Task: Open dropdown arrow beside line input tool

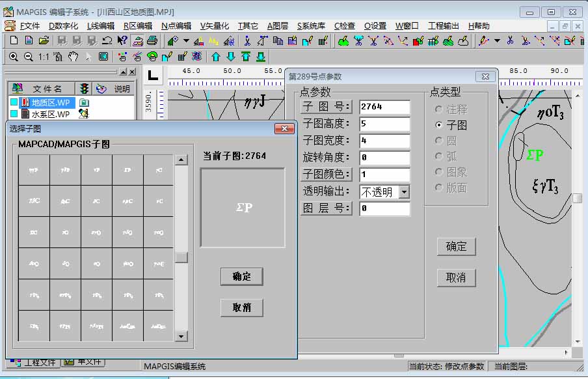Action: (x=497, y=40)
